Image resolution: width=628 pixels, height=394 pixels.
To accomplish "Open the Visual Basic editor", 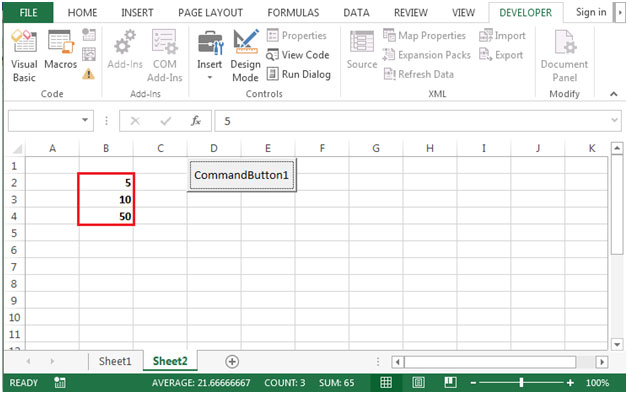I will 24,56.
